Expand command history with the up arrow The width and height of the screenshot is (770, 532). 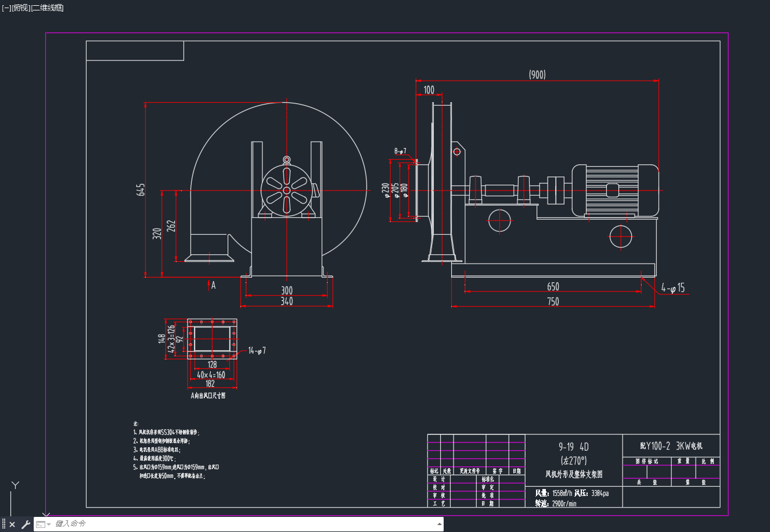pos(439,524)
